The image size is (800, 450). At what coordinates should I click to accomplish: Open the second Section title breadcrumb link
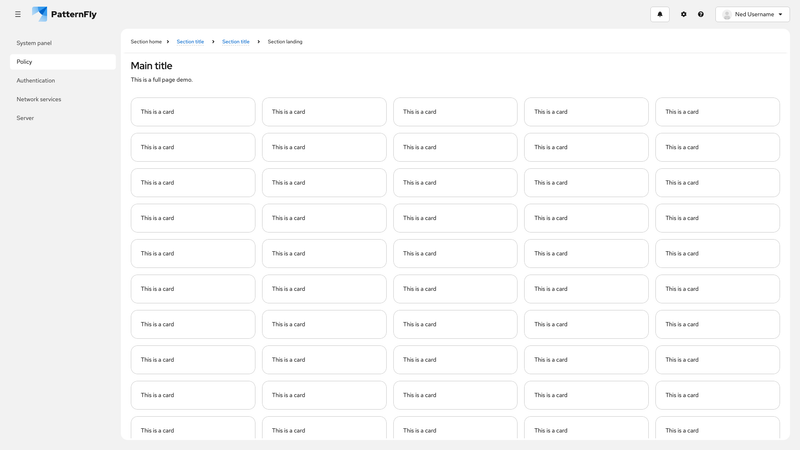pos(236,42)
